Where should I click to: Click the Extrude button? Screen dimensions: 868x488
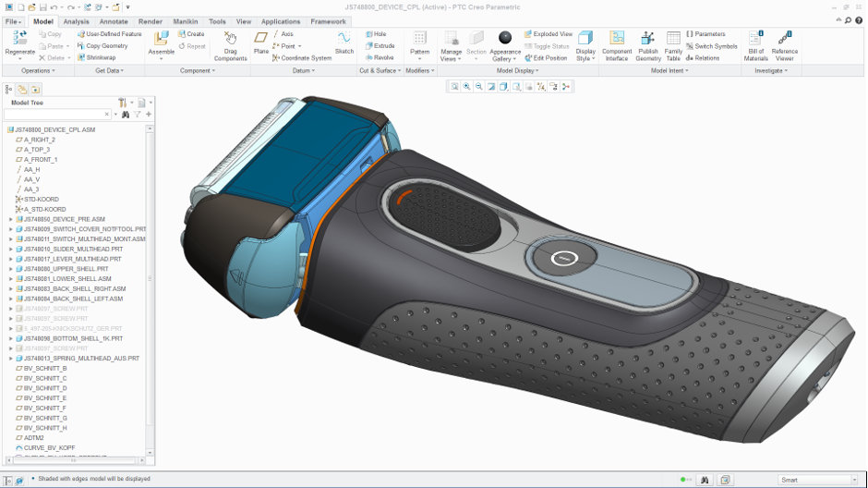[x=379, y=46]
